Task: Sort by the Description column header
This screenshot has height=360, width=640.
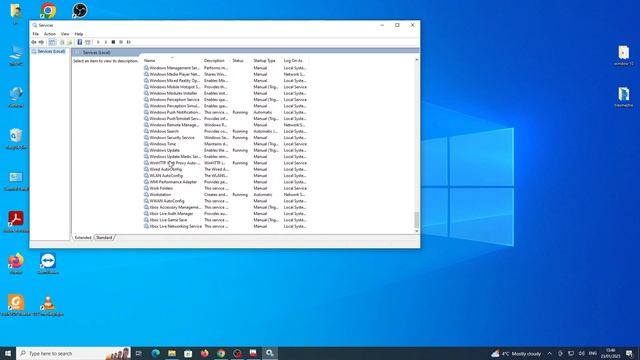Action: [x=216, y=60]
